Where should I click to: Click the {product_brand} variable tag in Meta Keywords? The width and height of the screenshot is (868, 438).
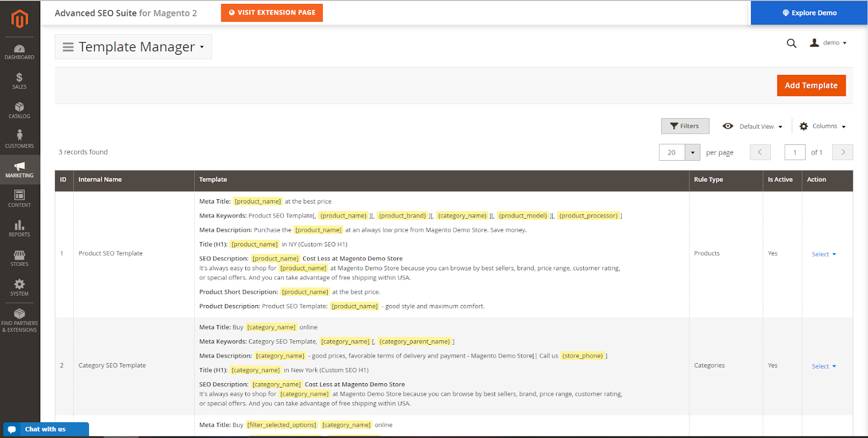403,216
